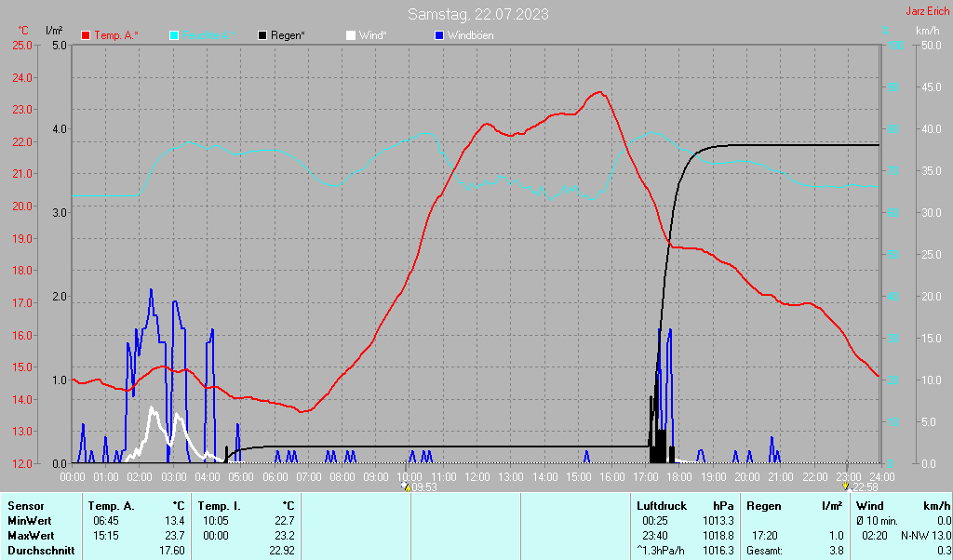Screen dimensions: 953x560
Task: Click the Jarz Erich name label
Action: pos(928,11)
